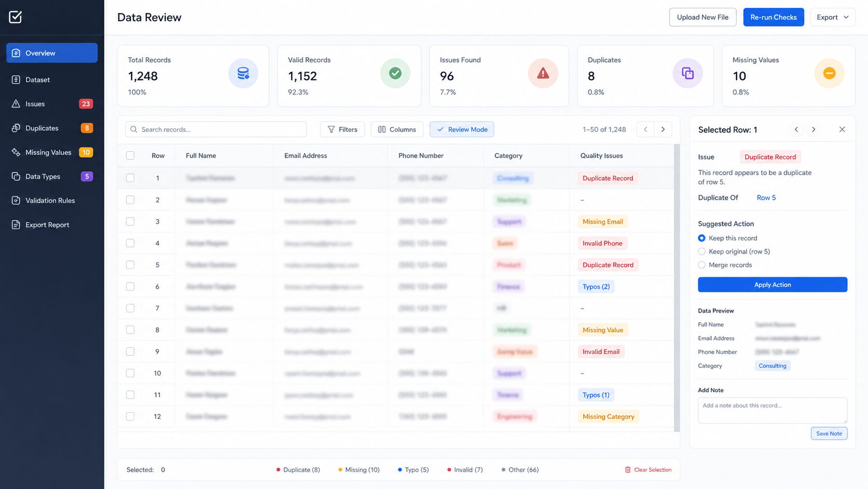Click Clear Selection link
868x489 pixels.
(x=648, y=470)
